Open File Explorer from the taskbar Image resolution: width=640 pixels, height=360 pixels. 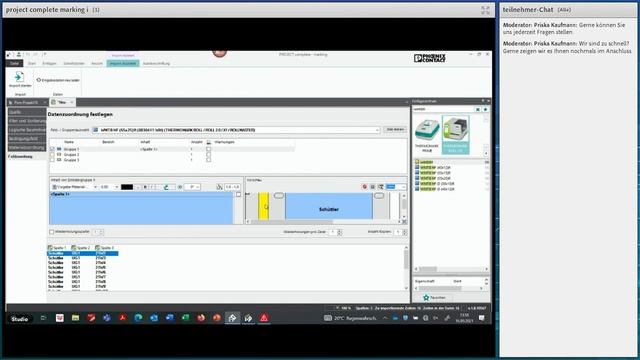[76, 318]
